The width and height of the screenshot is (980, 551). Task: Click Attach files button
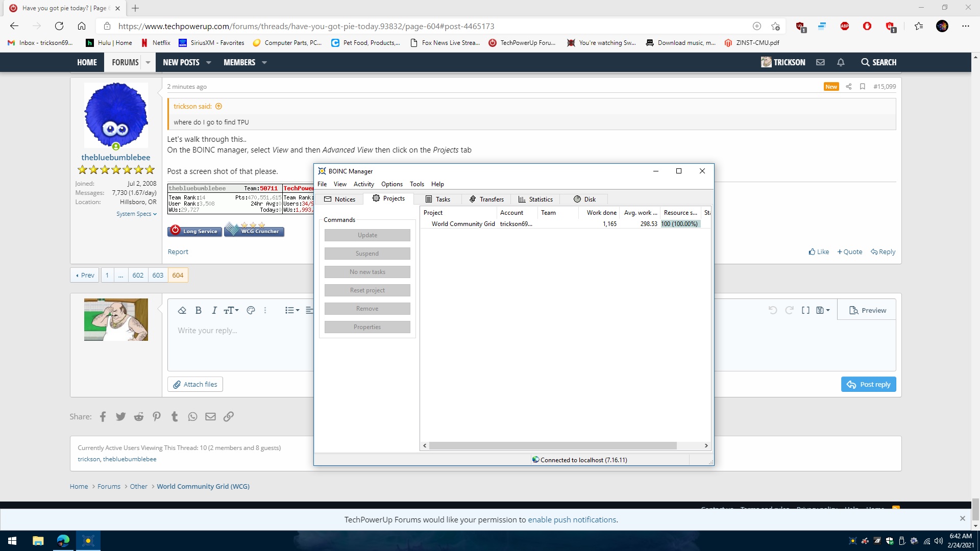(195, 385)
